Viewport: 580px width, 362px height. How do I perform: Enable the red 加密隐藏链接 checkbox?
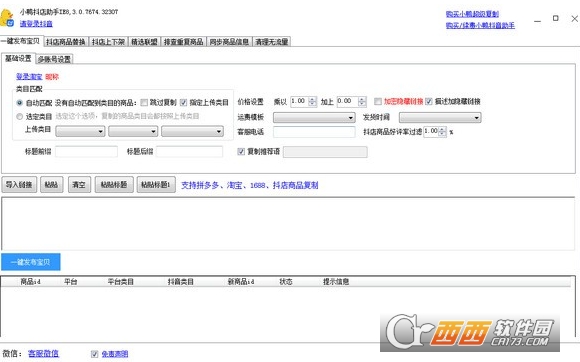pyautogui.click(x=378, y=101)
